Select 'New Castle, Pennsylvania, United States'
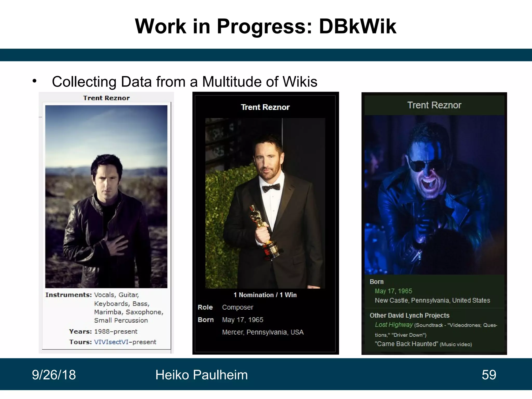Screen dimensions: 532x399 432,301
